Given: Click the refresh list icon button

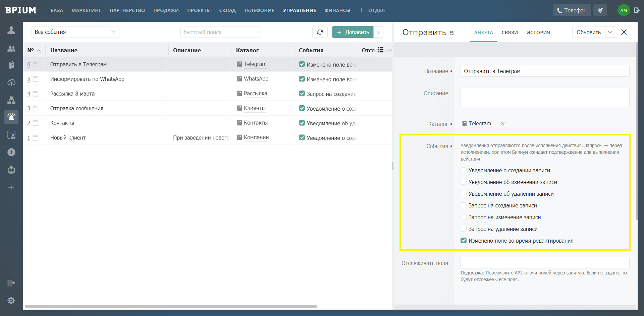Looking at the screenshot, I should point(320,32).
